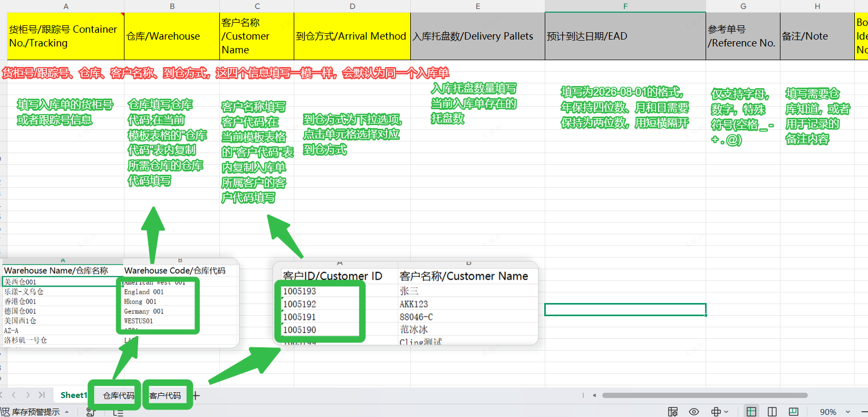Open the 仓库代码 sheet tab
The width and height of the screenshot is (868, 417).
point(119,395)
